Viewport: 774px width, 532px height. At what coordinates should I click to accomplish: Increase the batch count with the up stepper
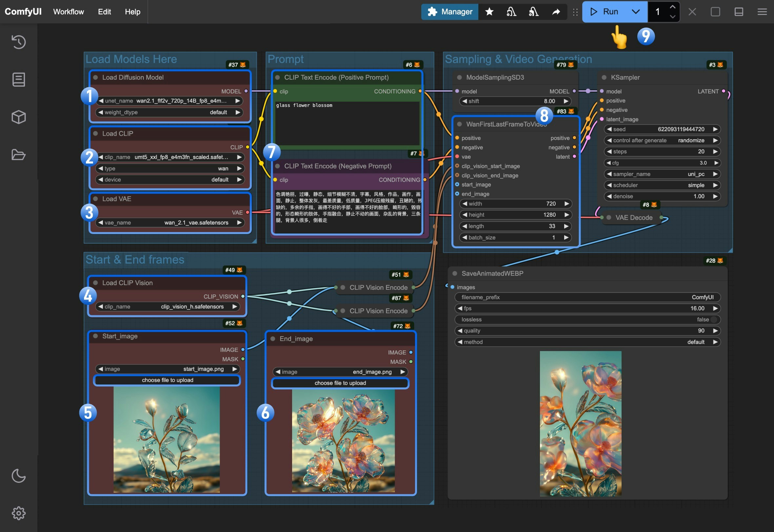(673, 7)
